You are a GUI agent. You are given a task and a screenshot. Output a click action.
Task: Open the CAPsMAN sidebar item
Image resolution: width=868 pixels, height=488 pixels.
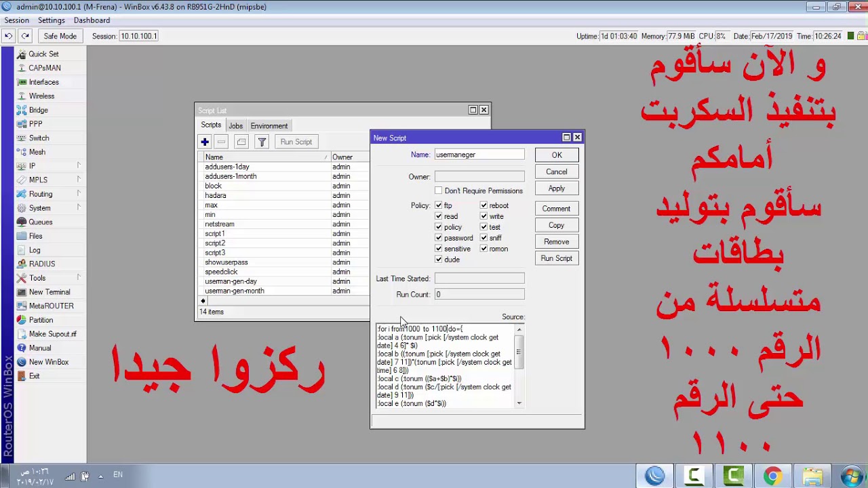[45, 68]
